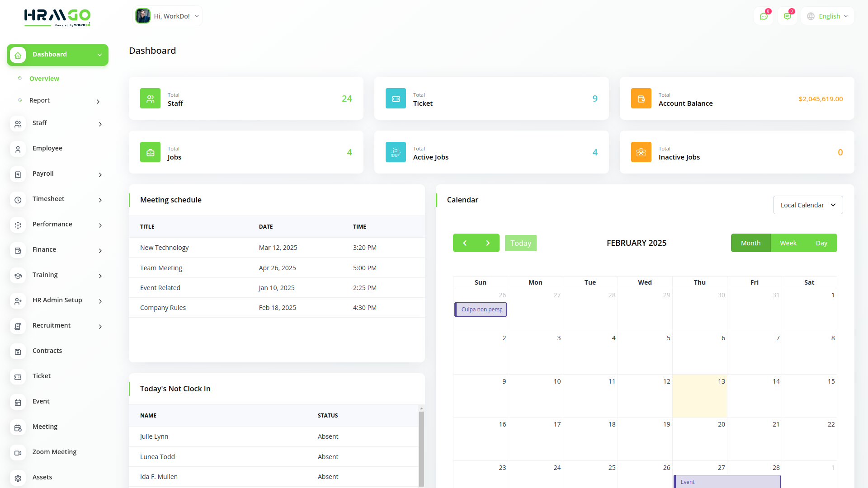868x488 pixels.
Task: Click the Timesheet clock icon
Action: (x=18, y=200)
